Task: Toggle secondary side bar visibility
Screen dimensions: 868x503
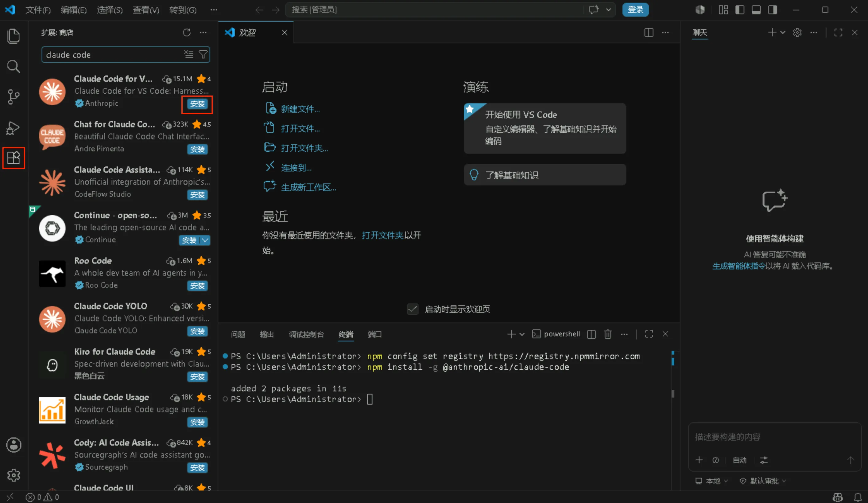Action: coord(773,10)
